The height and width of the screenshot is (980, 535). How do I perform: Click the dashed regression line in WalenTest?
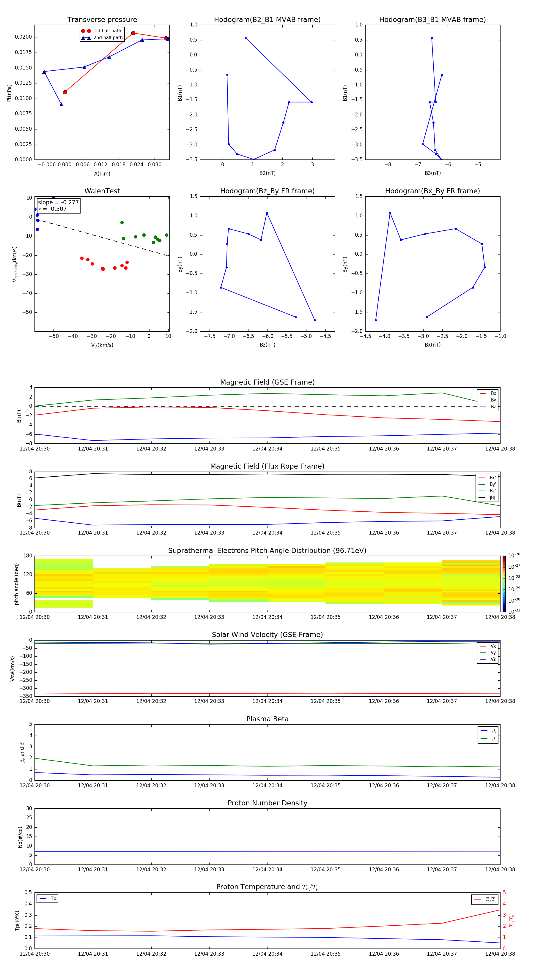point(102,237)
